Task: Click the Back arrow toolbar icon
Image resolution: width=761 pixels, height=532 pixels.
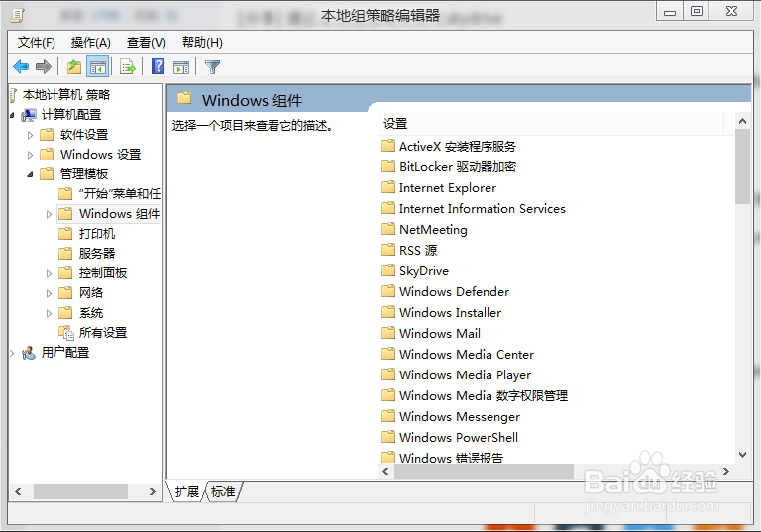Action: [21, 66]
